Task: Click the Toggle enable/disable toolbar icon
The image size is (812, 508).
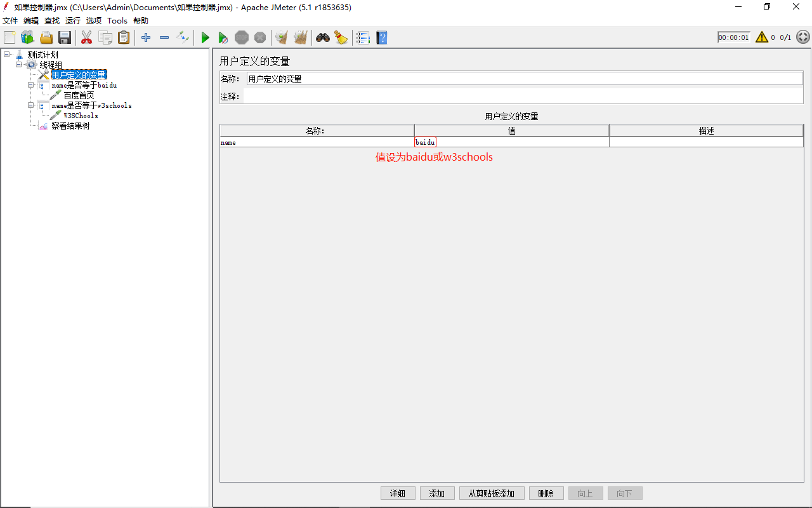Action: pyautogui.click(x=183, y=37)
